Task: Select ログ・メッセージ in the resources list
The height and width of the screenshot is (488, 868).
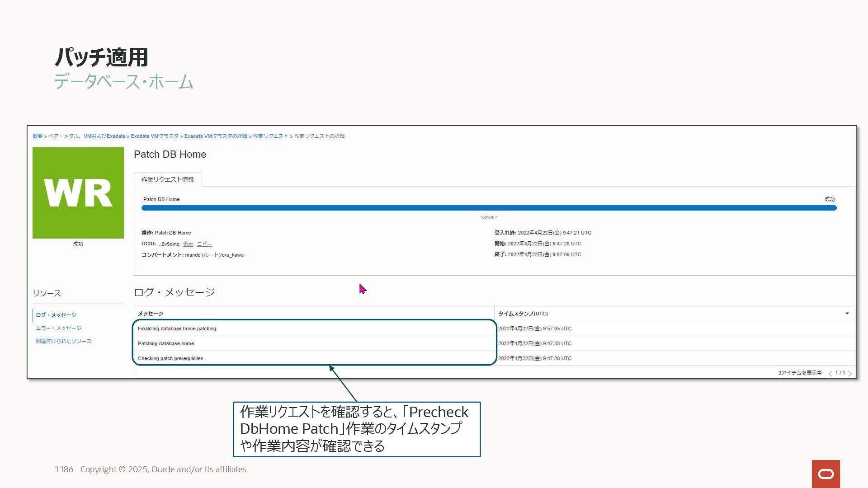Action: 56,315
